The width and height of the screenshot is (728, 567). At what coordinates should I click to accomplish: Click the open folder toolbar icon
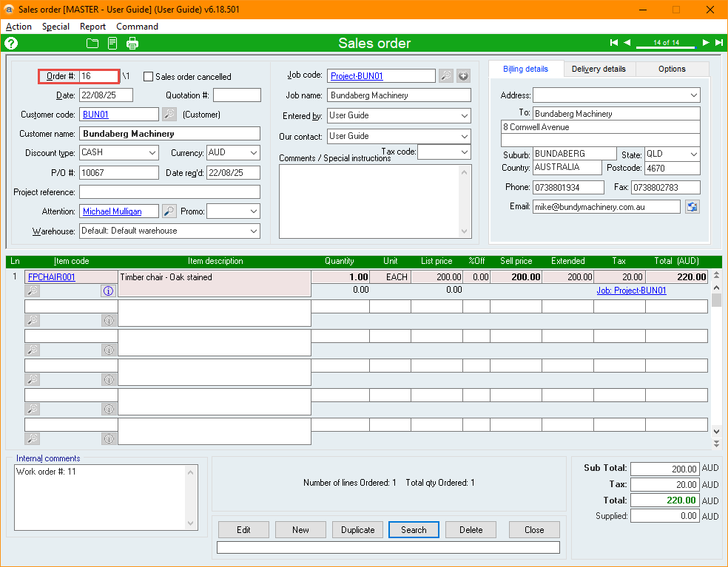tap(92, 43)
